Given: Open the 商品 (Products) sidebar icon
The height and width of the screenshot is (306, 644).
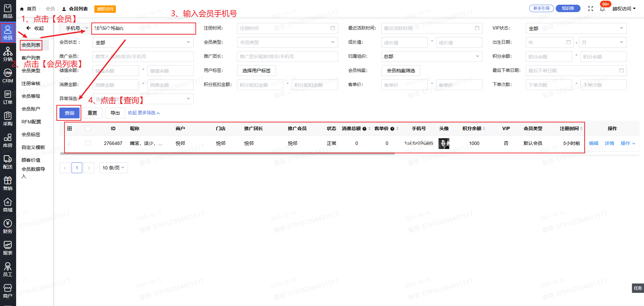Looking at the screenshot, I should click(8, 11).
